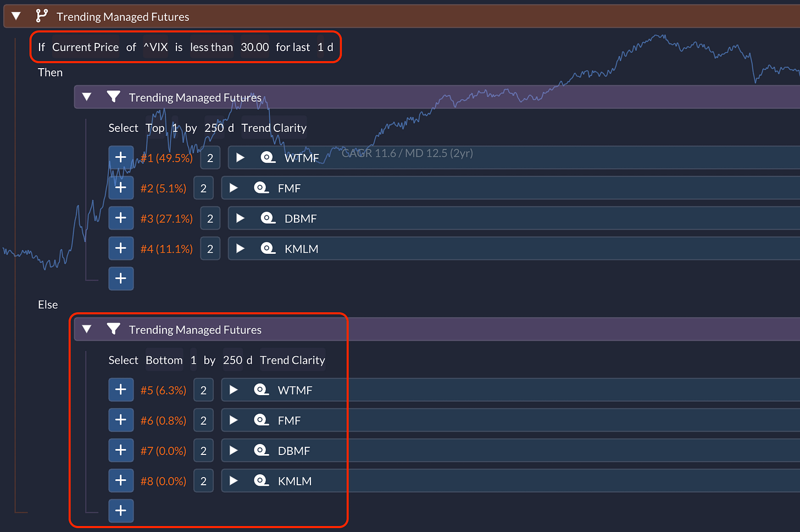Change the Bottom selection mode in Else filter

pyautogui.click(x=164, y=361)
